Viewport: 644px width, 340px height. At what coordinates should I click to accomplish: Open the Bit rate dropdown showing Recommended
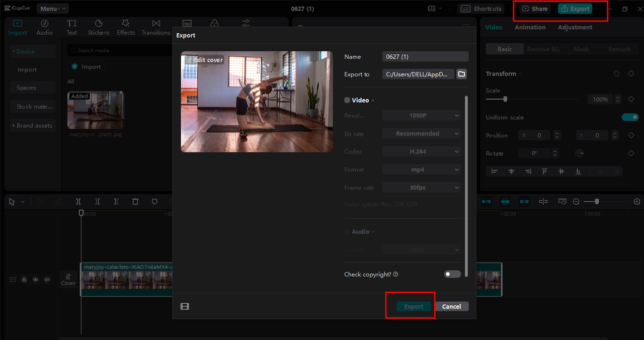click(422, 133)
